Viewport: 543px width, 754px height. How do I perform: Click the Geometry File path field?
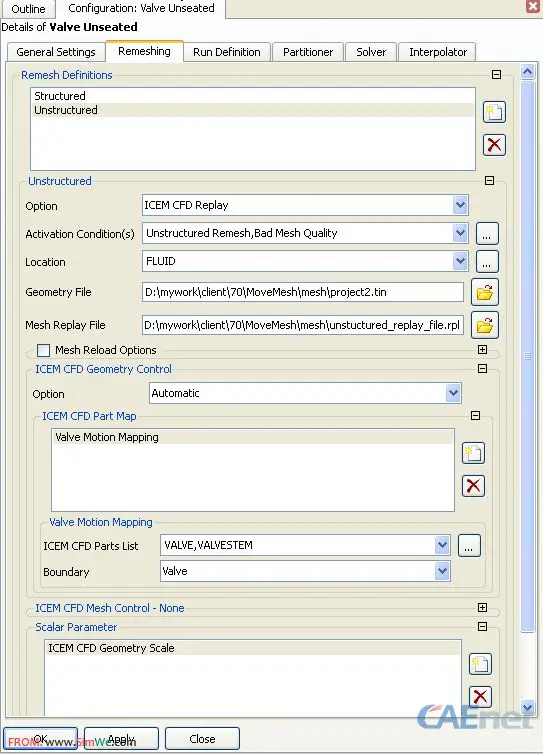click(x=303, y=292)
